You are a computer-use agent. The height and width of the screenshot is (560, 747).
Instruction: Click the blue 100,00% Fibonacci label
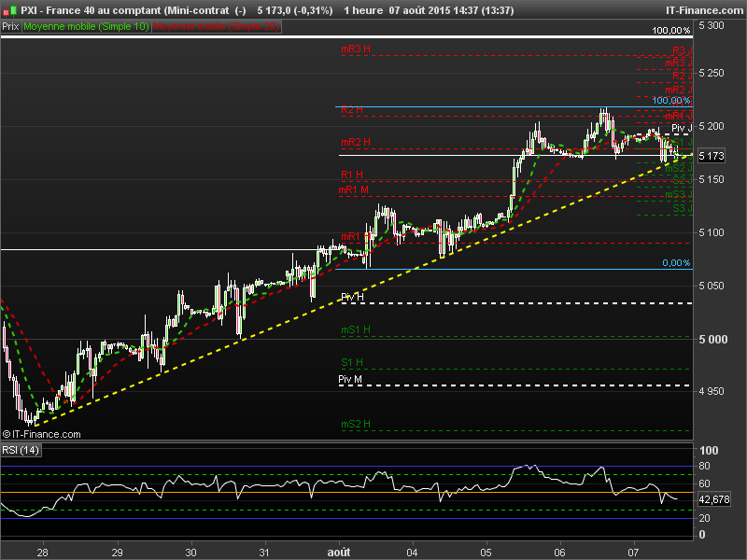[670, 101]
